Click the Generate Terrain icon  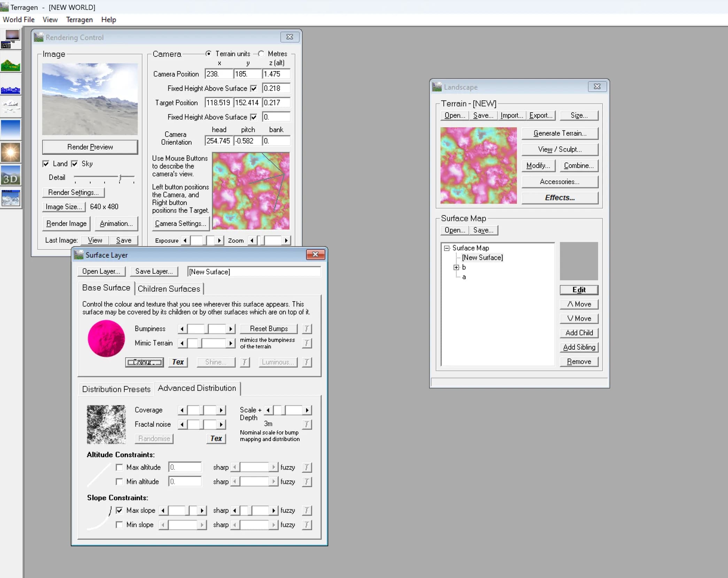pos(559,132)
